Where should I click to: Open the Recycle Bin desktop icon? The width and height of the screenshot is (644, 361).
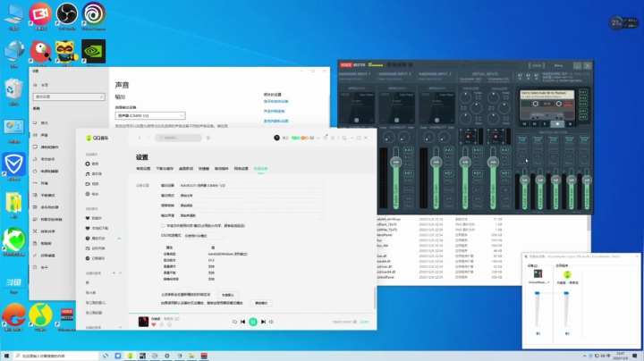[13, 92]
